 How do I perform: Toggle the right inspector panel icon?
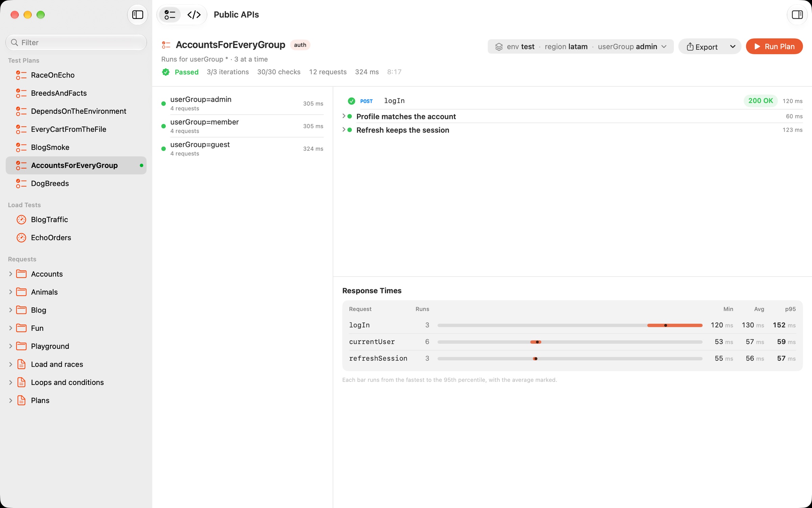797,15
